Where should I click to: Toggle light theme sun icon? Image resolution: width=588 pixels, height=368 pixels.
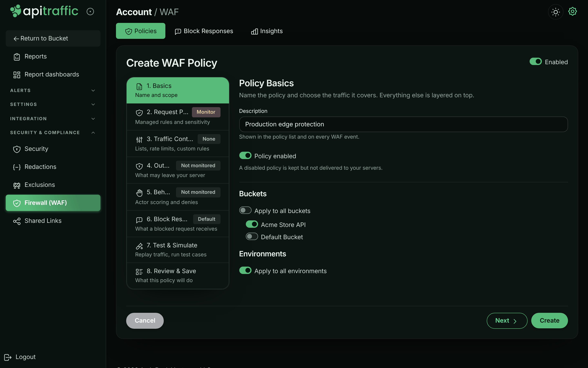point(556,12)
